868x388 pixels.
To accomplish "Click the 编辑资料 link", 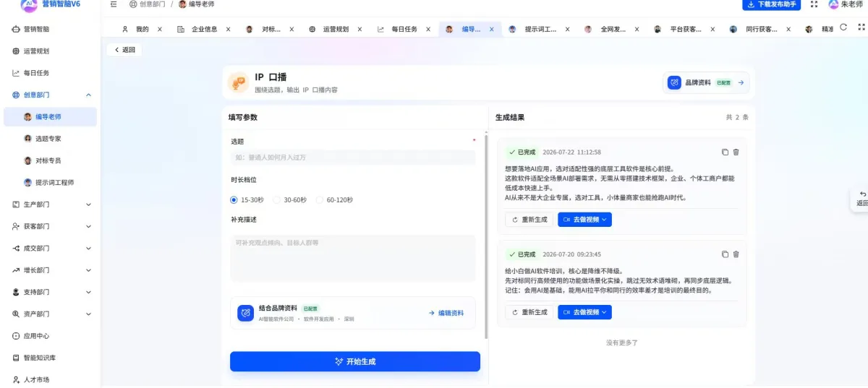I will (x=446, y=313).
